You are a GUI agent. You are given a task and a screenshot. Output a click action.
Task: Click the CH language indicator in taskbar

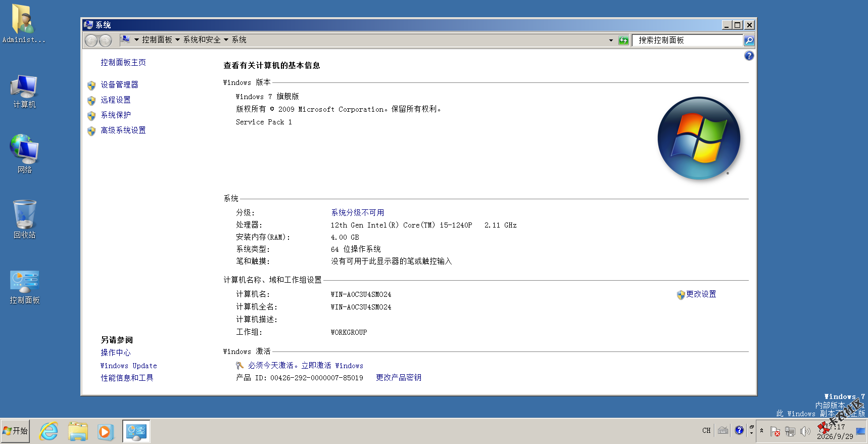coord(706,431)
